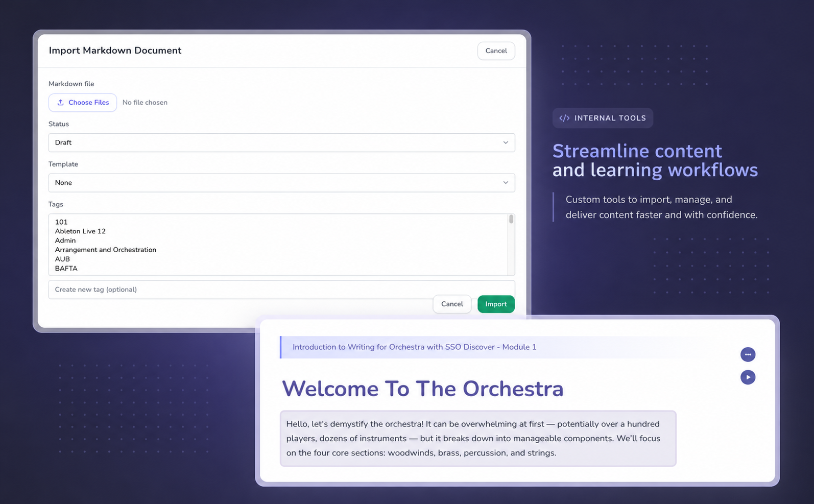Click the Cancel button beside Import
Image resolution: width=814 pixels, height=504 pixels.
(452, 304)
